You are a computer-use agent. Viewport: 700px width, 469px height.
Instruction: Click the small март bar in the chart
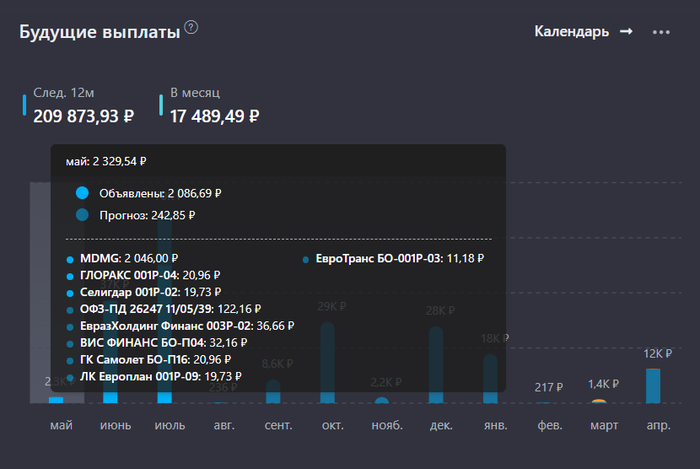(x=598, y=401)
